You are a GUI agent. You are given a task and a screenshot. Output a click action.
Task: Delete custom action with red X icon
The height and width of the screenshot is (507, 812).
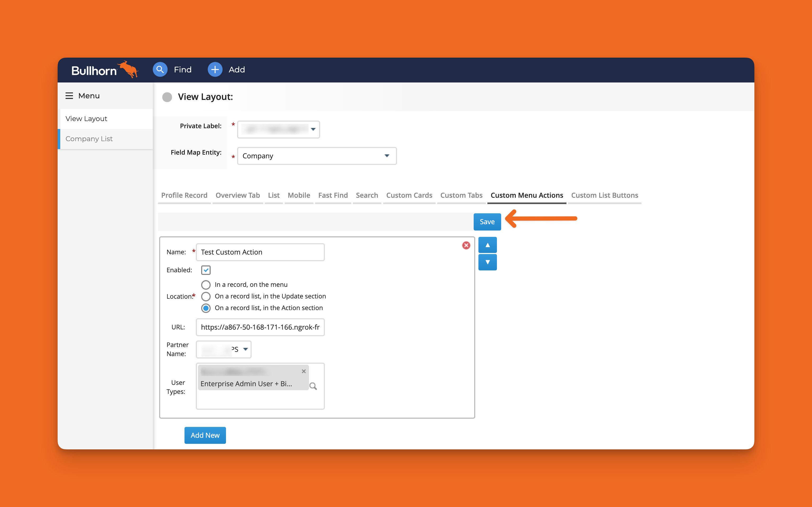466,246
